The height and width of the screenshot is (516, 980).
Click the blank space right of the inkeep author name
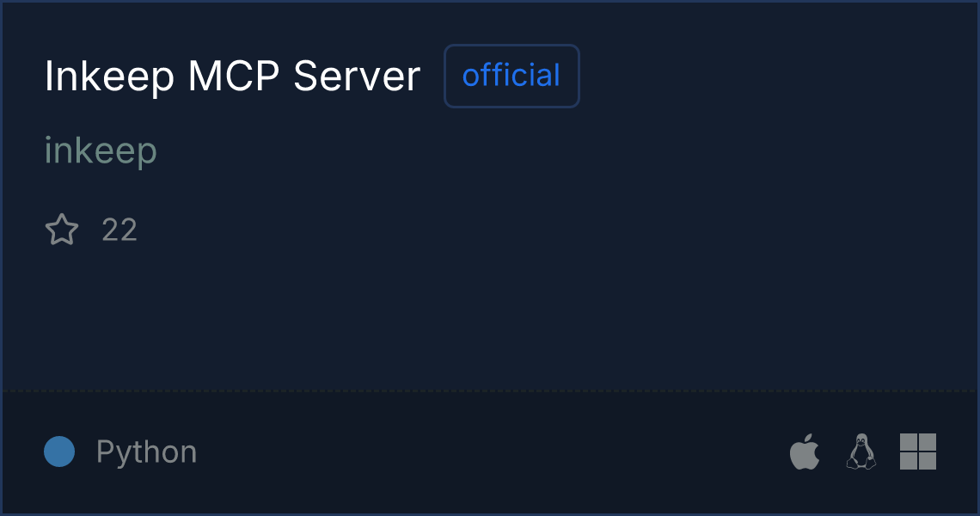562,151
